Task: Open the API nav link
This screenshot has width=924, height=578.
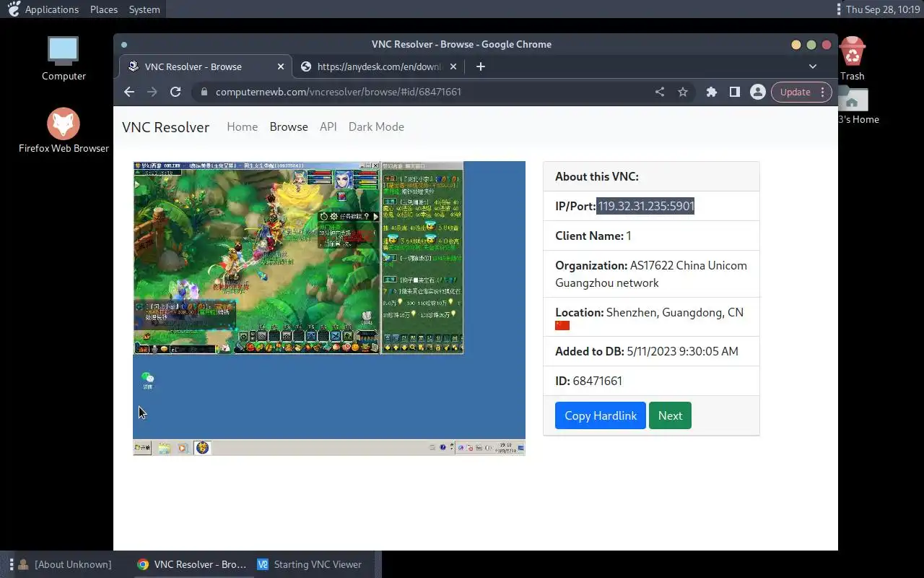Action: [328, 126]
